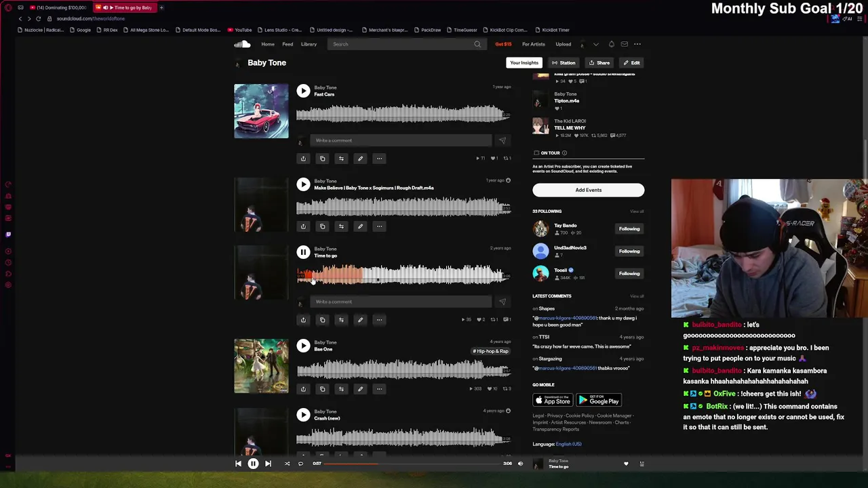
Task: Open more options for Bae One
Action: [379, 389]
